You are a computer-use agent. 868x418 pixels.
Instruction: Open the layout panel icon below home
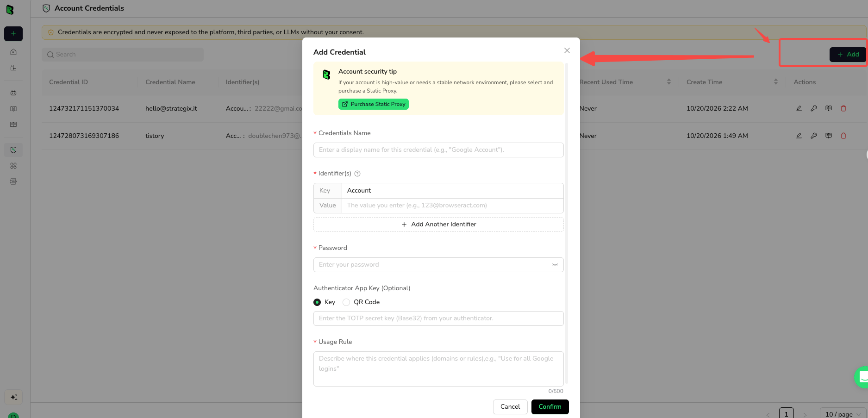(13, 68)
